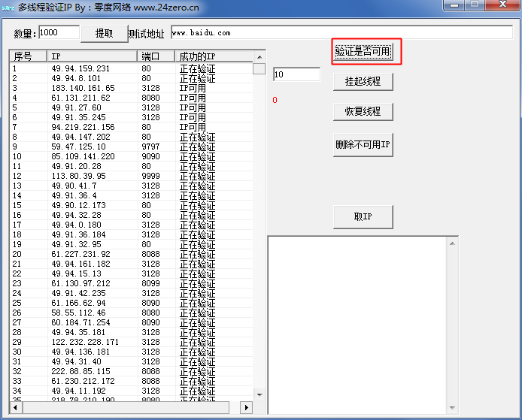This screenshot has height=420, width=522.
Task: Sort by the 序号 column header
Action: (x=28, y=56)
